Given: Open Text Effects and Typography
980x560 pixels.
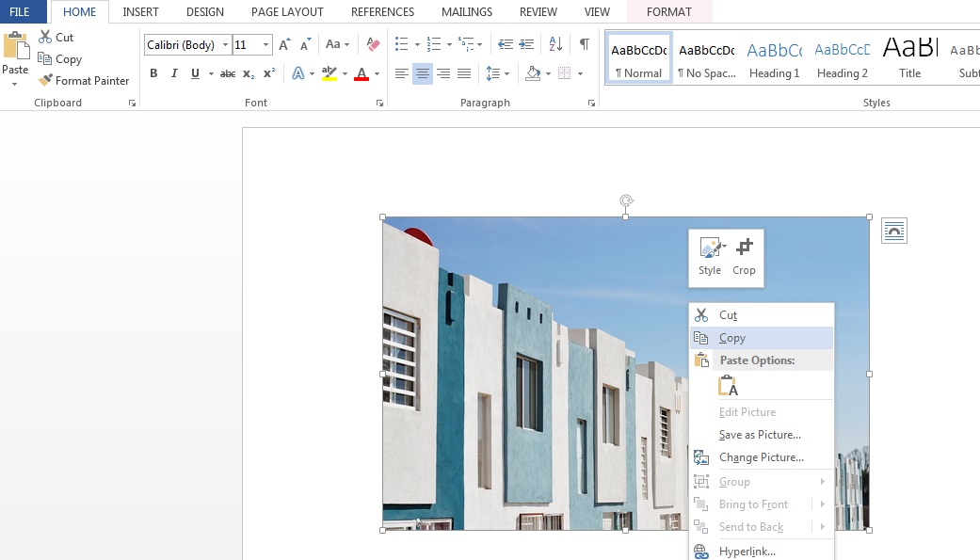Looking at the screenshot, I should pyautogui.click(x=298, y=73).
